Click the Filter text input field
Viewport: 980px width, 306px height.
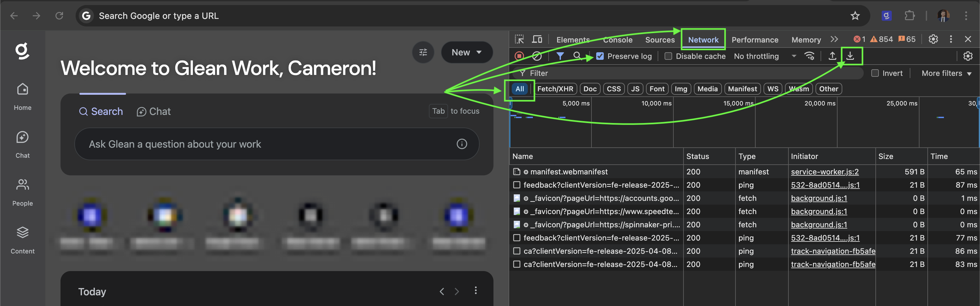pos(685,73)
